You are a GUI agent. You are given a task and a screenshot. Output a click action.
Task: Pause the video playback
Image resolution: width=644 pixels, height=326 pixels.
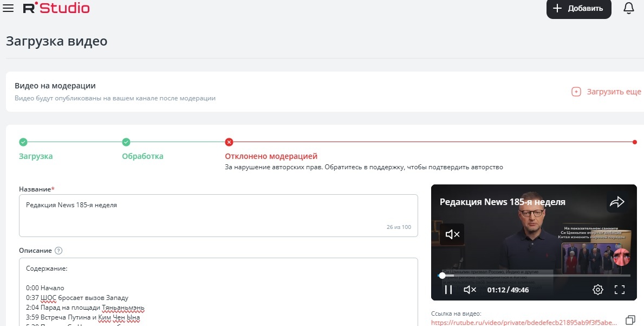pos(448,290)
